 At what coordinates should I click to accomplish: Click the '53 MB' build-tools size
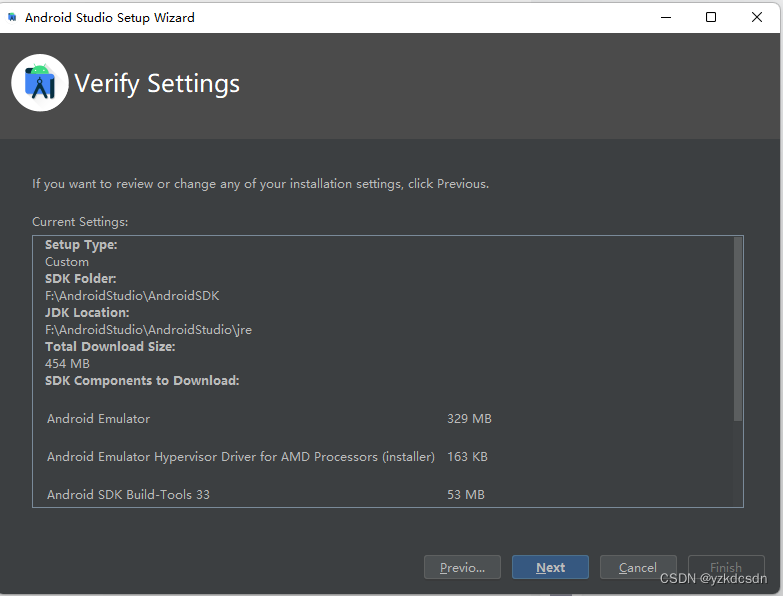466,494
